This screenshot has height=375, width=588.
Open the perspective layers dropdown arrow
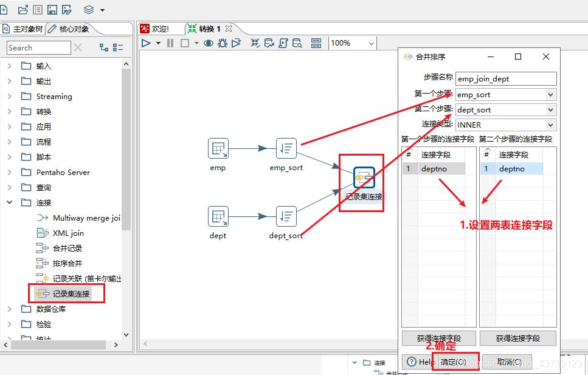coord(102,10)
